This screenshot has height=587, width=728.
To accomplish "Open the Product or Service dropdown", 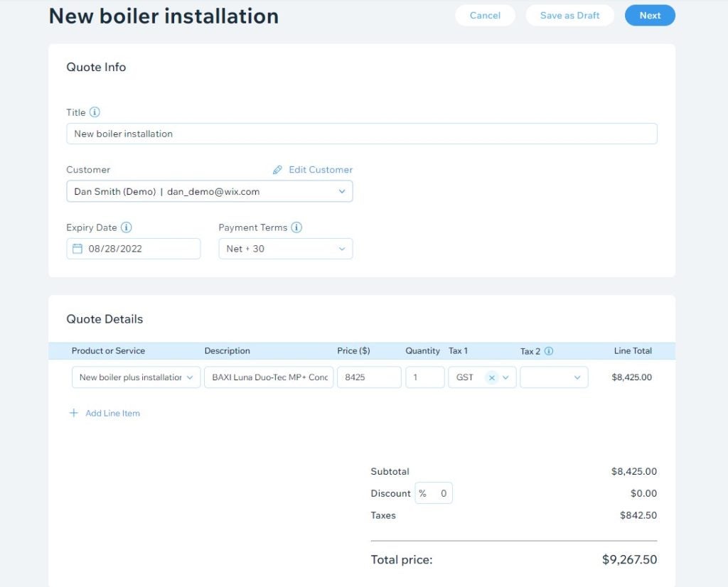I will tap(135, 377).
